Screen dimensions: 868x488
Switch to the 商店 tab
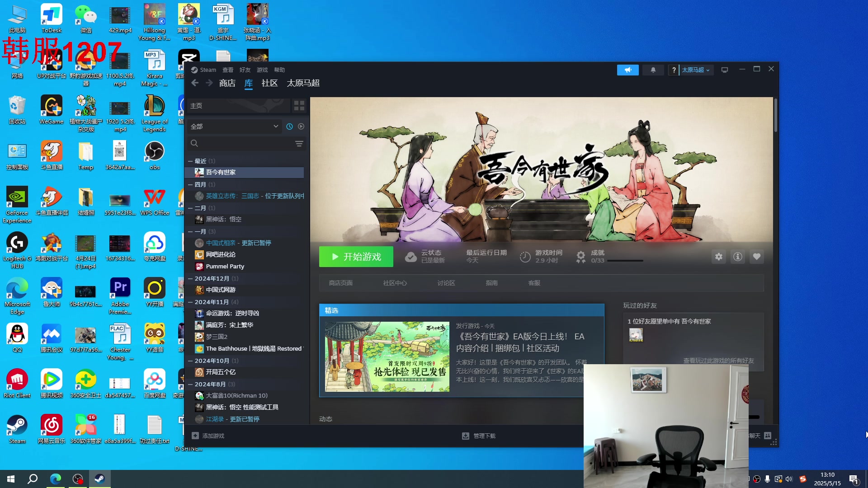click(227, 83)
